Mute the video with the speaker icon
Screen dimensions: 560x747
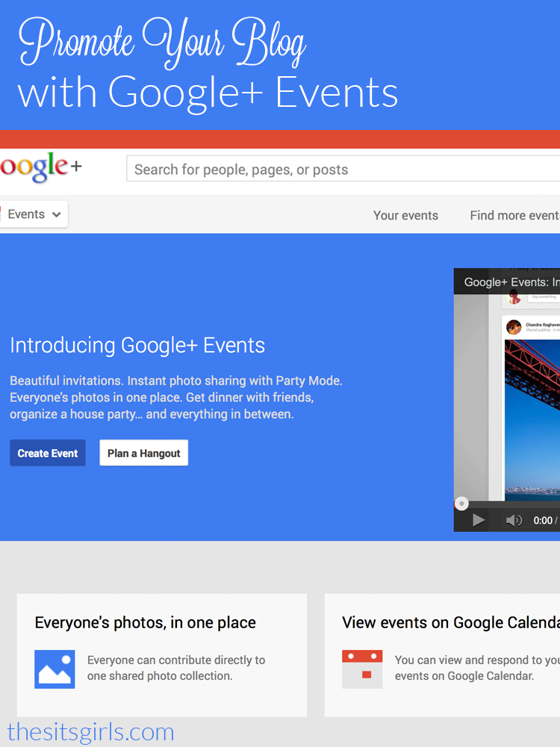coord(514,520)
